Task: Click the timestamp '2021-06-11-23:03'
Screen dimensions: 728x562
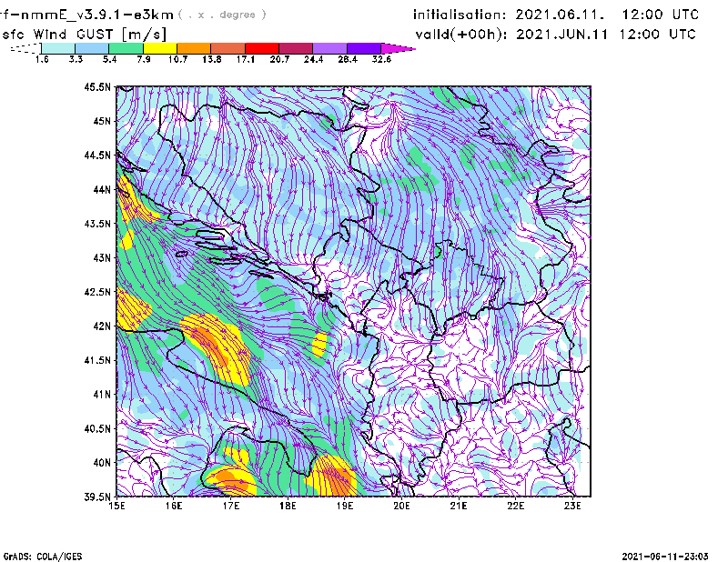Action: [x=665, y=557]
